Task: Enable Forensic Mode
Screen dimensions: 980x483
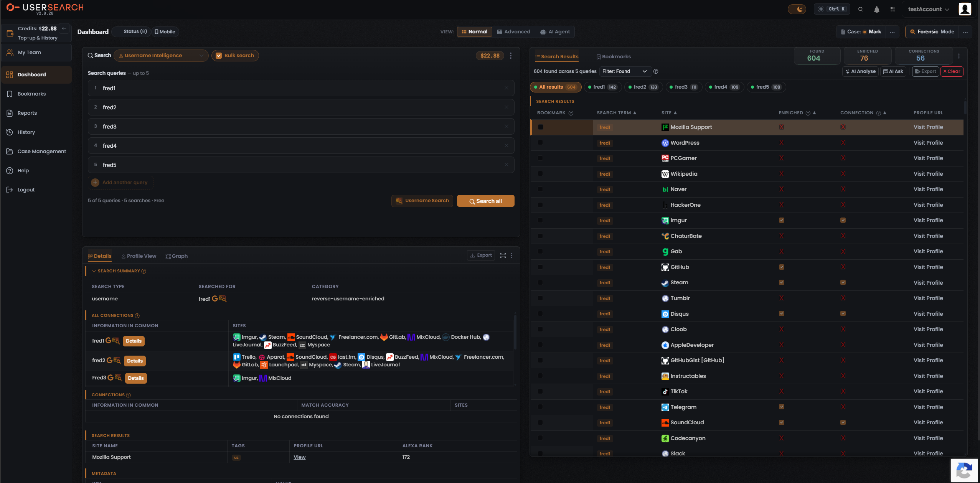Action: tap(932, 32)
